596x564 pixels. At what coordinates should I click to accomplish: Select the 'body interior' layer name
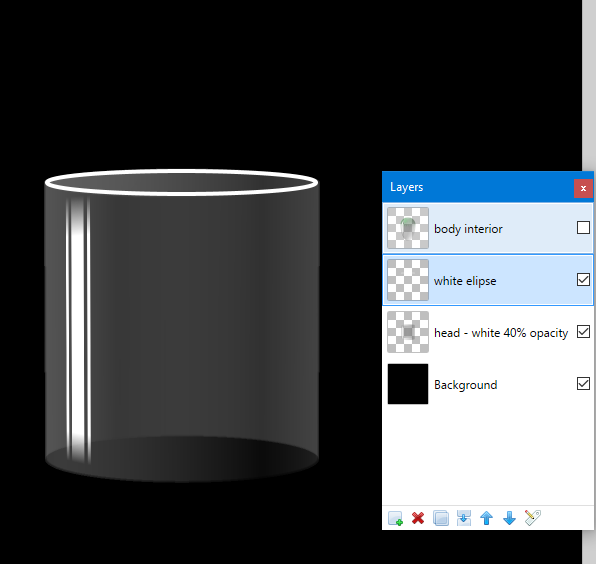point(468,229)
